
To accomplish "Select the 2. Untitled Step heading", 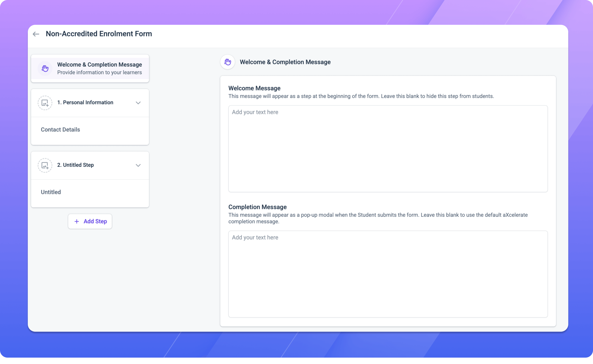I will (75, 165).
